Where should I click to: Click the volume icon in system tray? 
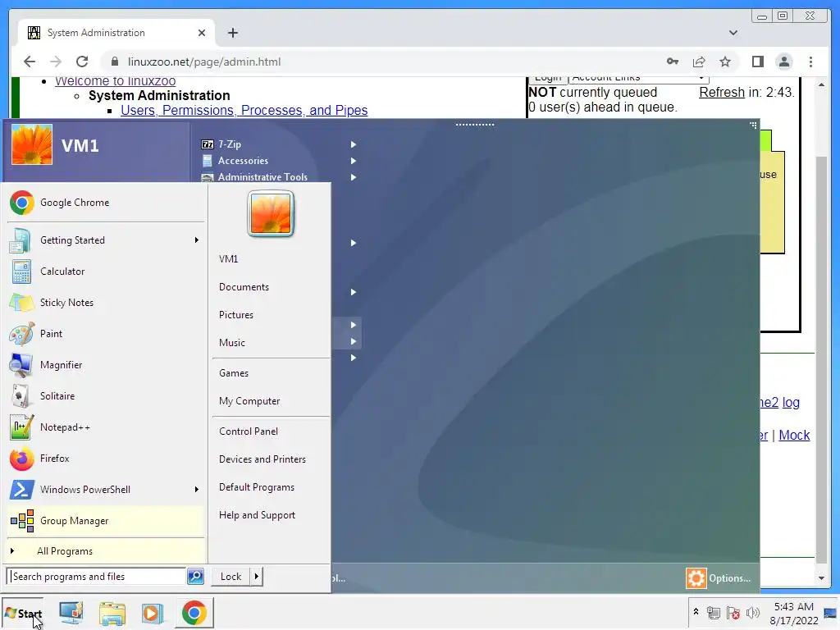coord(753,612)
